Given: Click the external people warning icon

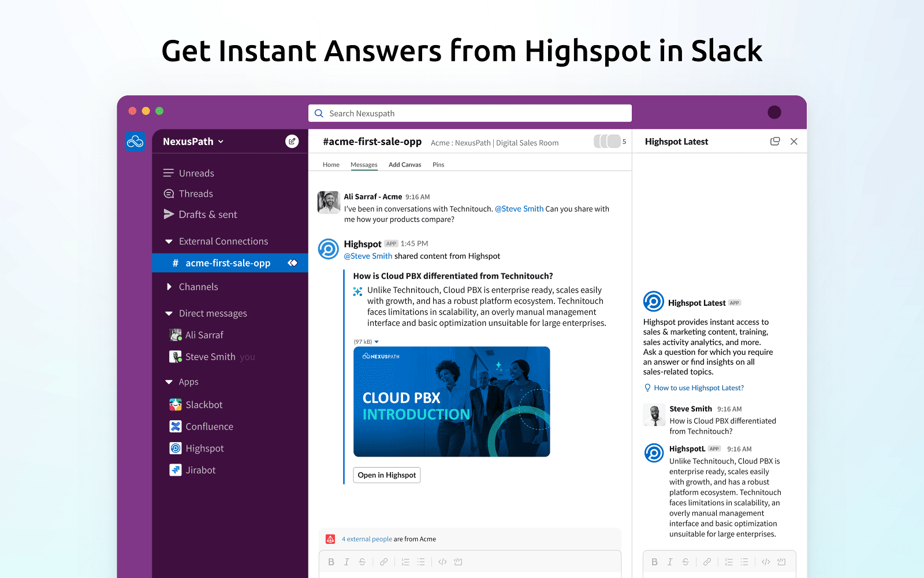Looking at the screenshot, I should pos(330,539).
